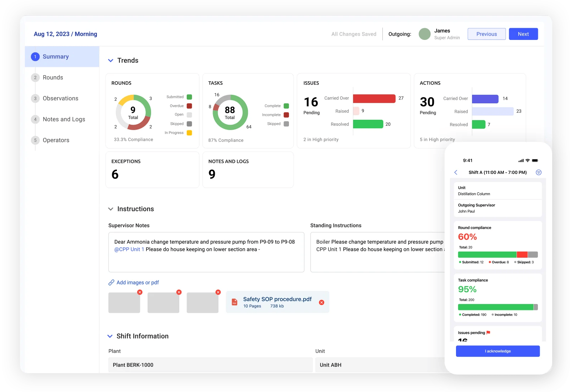Remove the second image thumbnail
Image resolution: width=570 pixels, height=392 pixels.
coord(179,292)
